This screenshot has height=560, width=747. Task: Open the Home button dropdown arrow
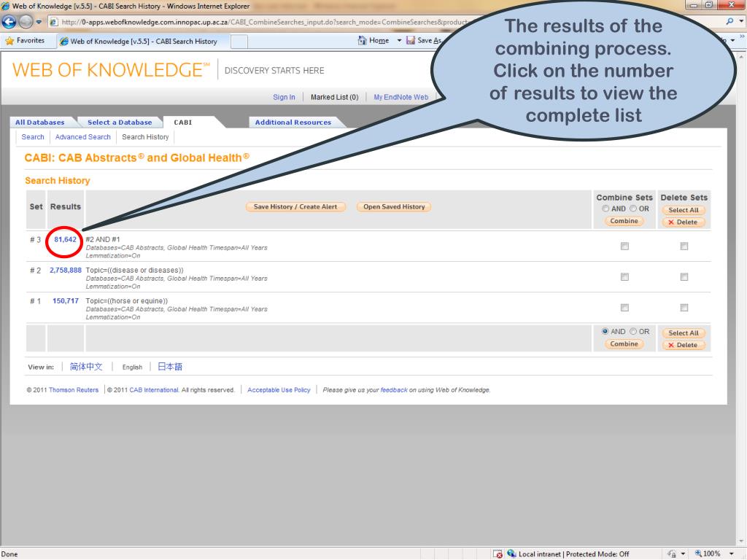click(x=399, y=41)
